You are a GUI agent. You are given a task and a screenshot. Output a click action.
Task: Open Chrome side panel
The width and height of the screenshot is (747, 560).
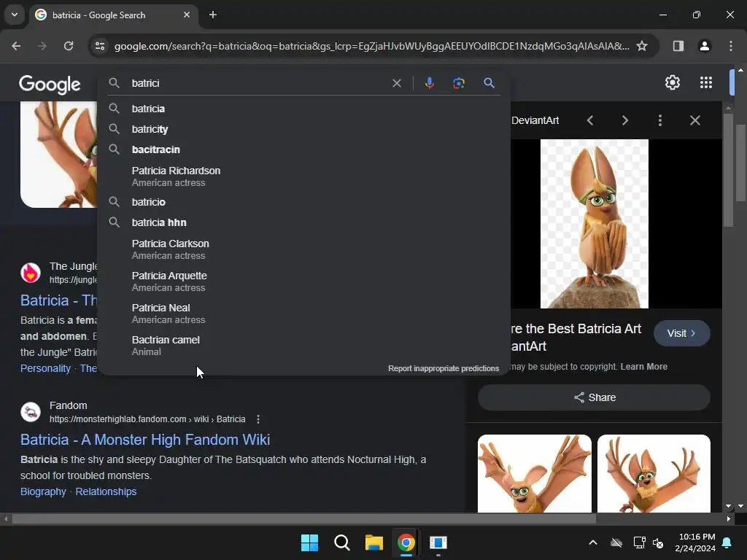click(x=678, y=46)
